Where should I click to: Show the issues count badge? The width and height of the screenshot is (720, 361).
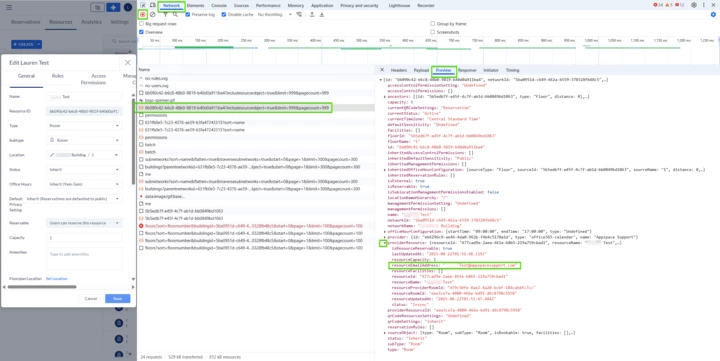pyautogui.click(x=680, y=6)
